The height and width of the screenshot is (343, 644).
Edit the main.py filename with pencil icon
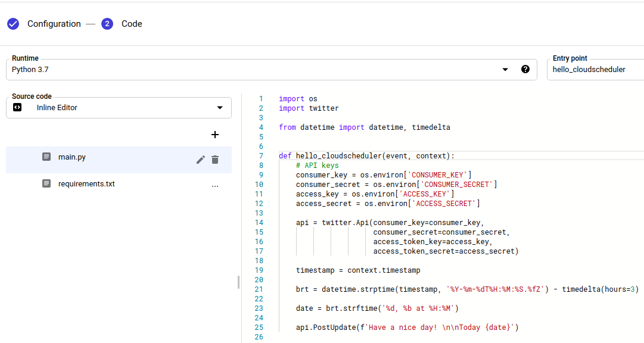pyautogui.click(x=201, y=160)
